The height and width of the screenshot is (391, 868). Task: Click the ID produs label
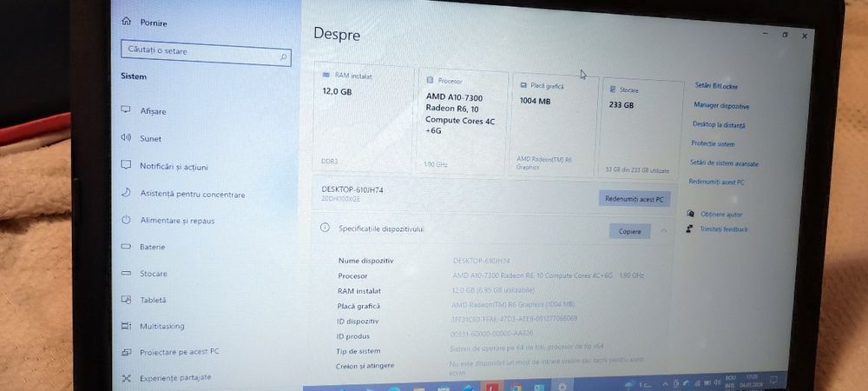click(x=352, y=336)
